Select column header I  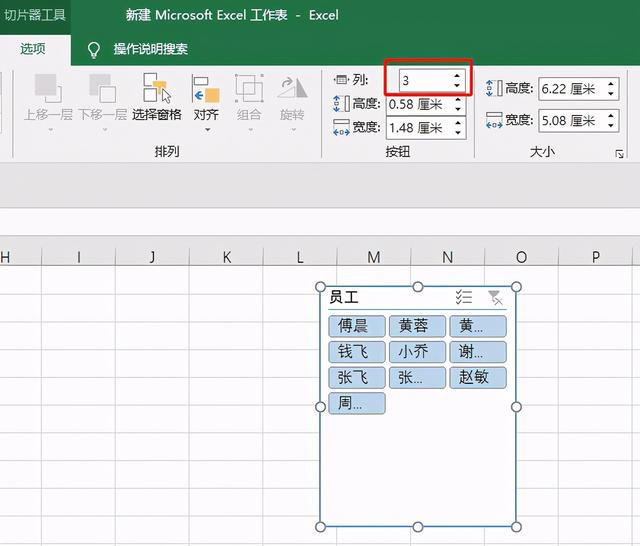click(78, 257)
